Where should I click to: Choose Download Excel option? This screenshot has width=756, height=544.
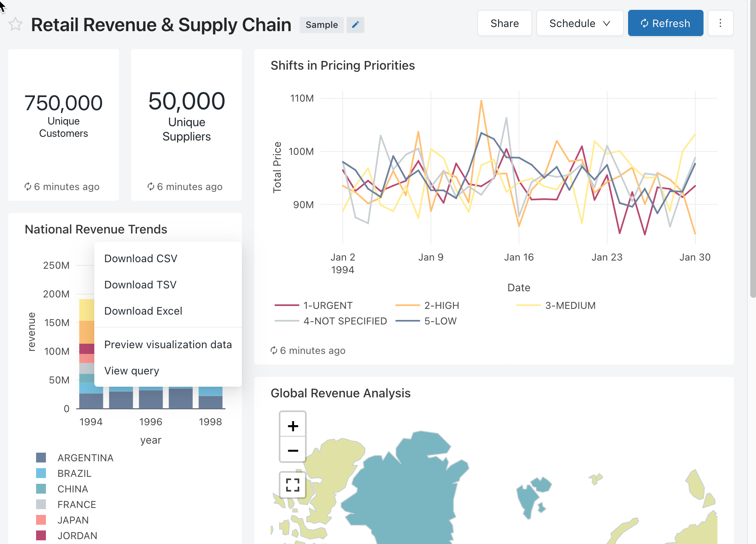click(143, 311)
